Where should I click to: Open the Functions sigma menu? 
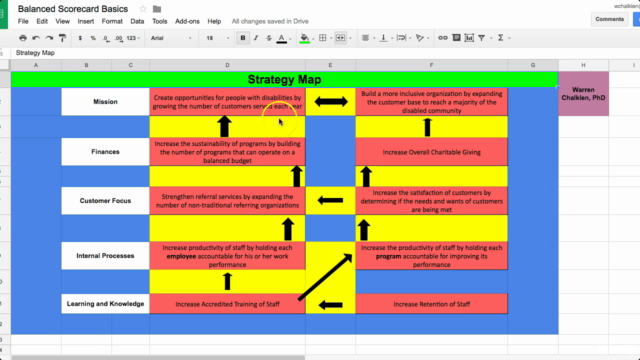pyautogui.click(x=500, y=38)
